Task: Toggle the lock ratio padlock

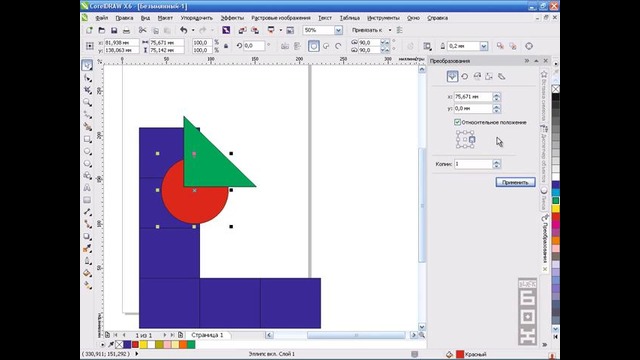Action: (x=226, y=46)
